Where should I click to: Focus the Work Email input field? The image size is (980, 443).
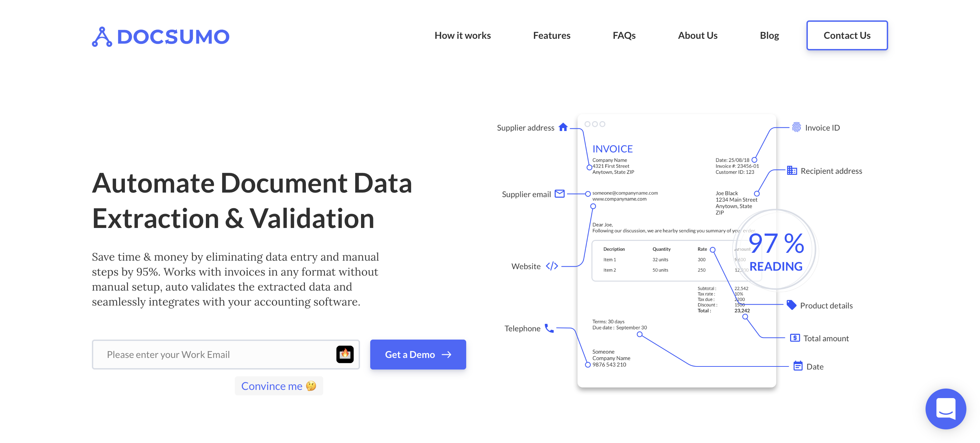coord(213,354)
